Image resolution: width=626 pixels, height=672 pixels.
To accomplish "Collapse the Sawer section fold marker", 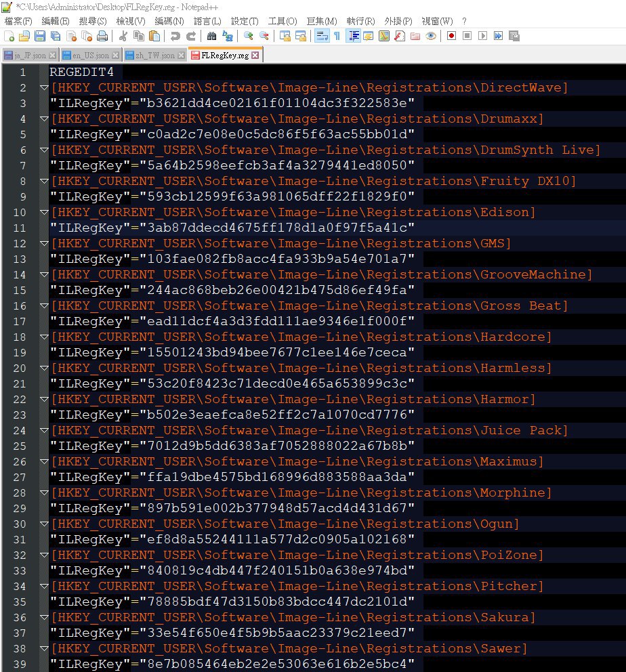I will (x=44, y=649).
